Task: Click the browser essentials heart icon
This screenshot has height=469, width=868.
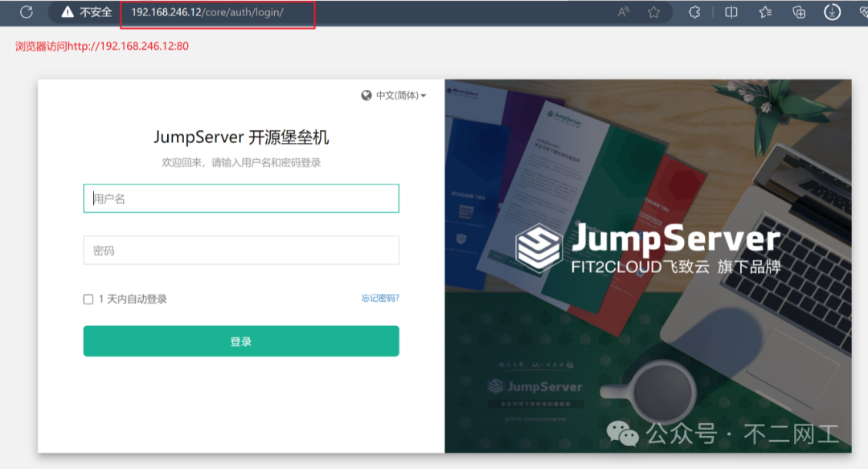Action: click(862, 12)
